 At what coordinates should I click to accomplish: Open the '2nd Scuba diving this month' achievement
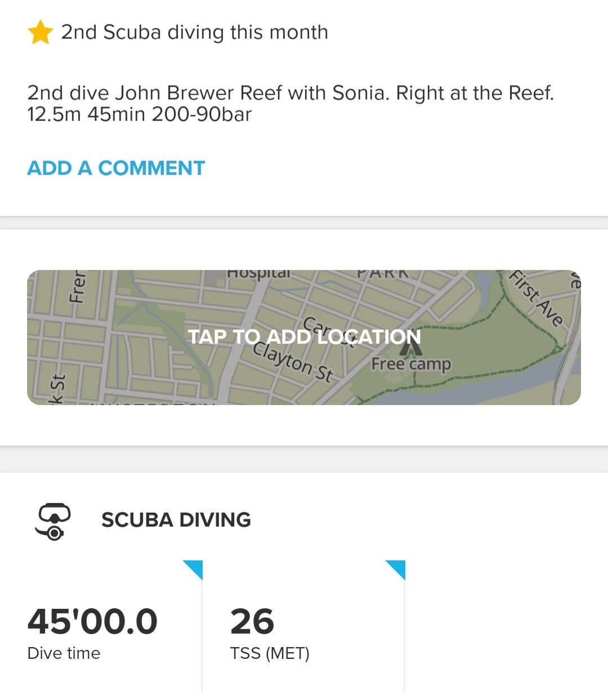tap(194, 33)
